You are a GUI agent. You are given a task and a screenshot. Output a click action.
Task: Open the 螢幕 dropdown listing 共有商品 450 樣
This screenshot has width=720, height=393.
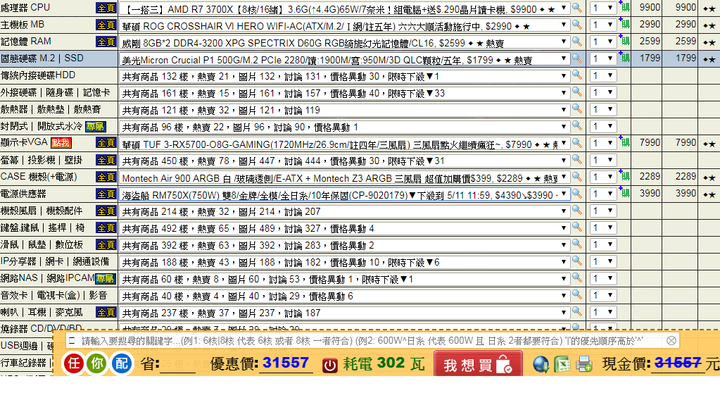344,160
